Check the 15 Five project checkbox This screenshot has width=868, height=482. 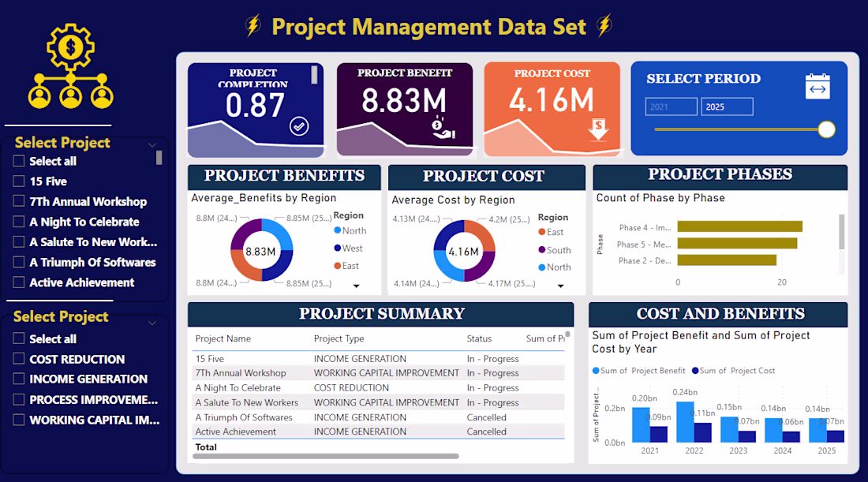tap(19, 181)
